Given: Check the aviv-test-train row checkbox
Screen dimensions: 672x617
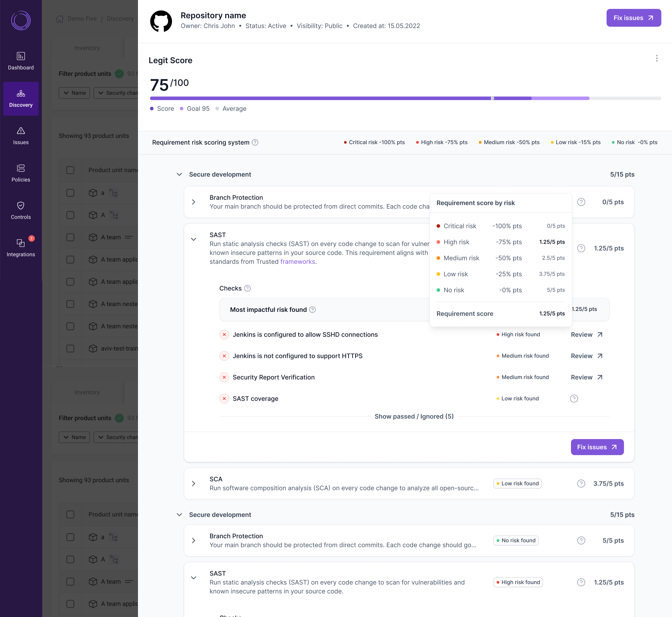Looking at the screenshot, I should point(70,348).
